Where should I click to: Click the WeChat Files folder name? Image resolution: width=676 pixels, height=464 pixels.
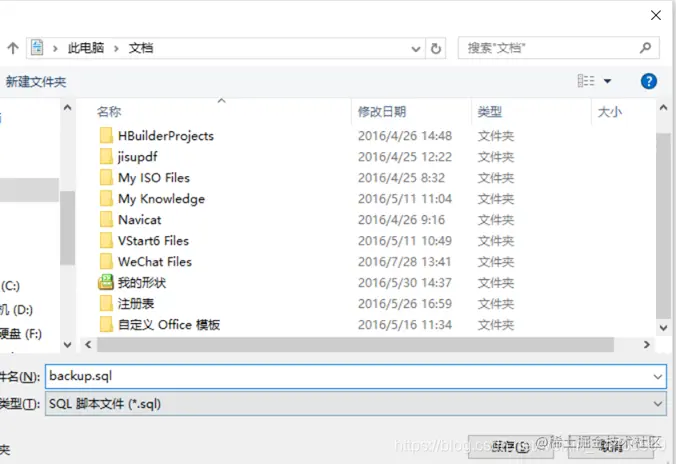point(155,262)
